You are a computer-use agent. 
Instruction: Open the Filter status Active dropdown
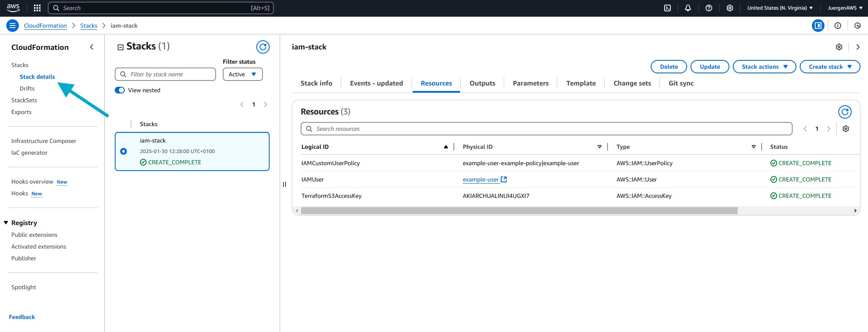pos(242,74)
